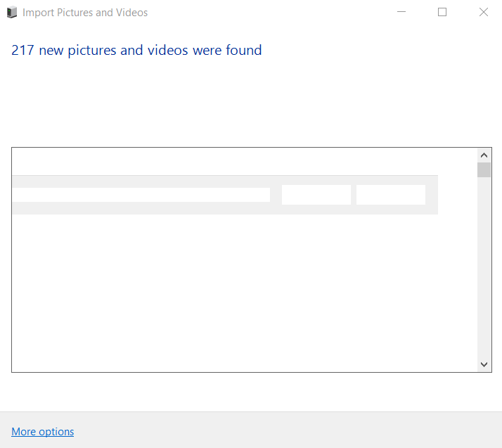Viewport: 502px width, 448px height.
Task: Close the Import Pictures and Videos dialog
Action: (x=483, y=12)
